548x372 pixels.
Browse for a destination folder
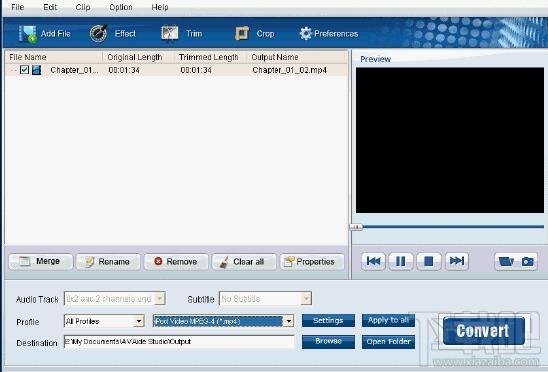pos(328,342)
